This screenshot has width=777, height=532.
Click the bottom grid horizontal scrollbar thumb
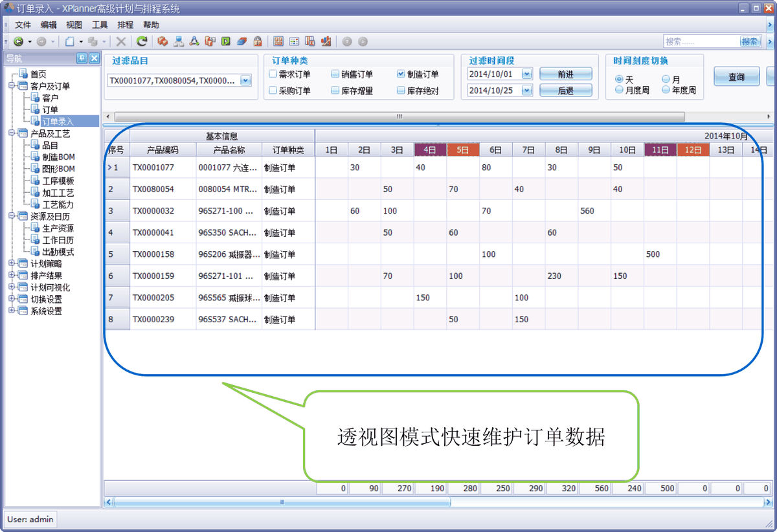tap(282, 502)
